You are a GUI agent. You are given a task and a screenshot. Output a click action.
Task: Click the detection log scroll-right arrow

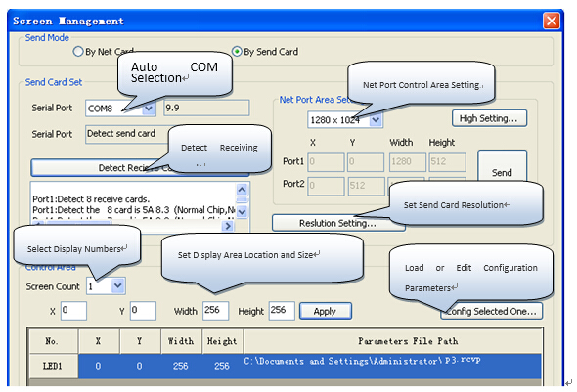[228, 226]
